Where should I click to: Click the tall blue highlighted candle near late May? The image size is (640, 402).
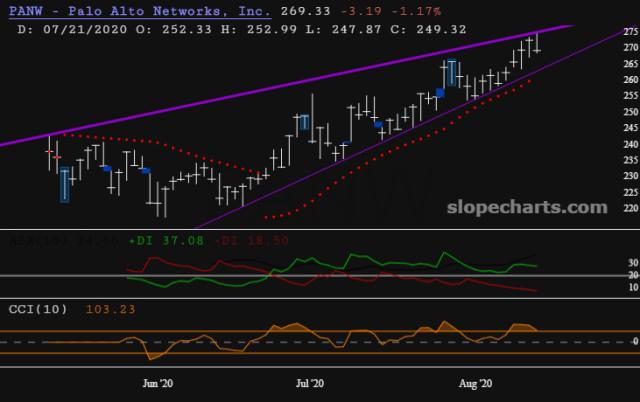(x=65, y=185)
